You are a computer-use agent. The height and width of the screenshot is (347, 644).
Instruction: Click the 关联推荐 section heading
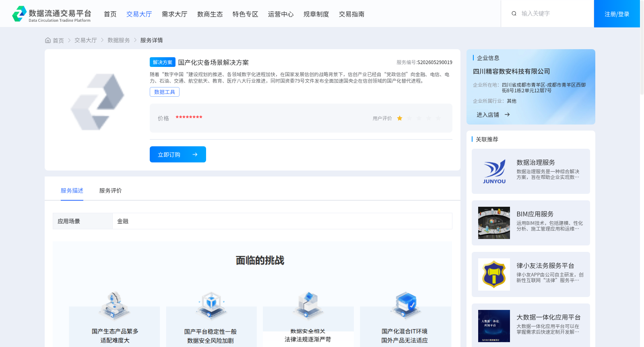[x=487, y=139]
